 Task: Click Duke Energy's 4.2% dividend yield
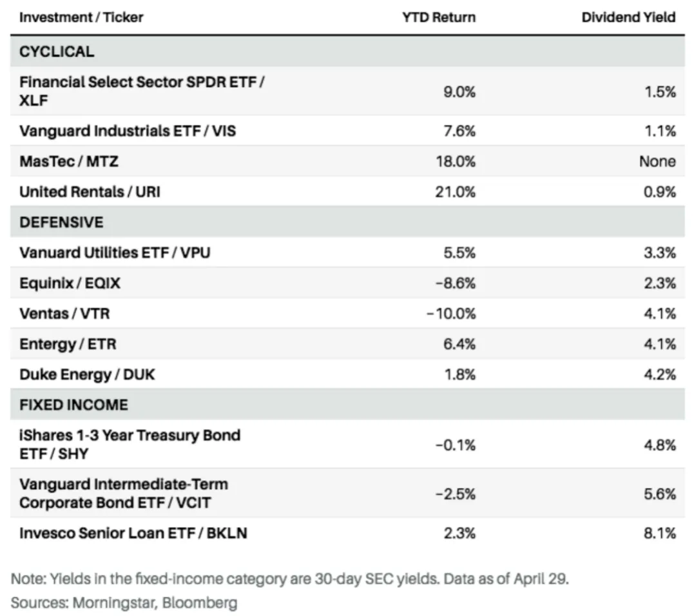661,374
